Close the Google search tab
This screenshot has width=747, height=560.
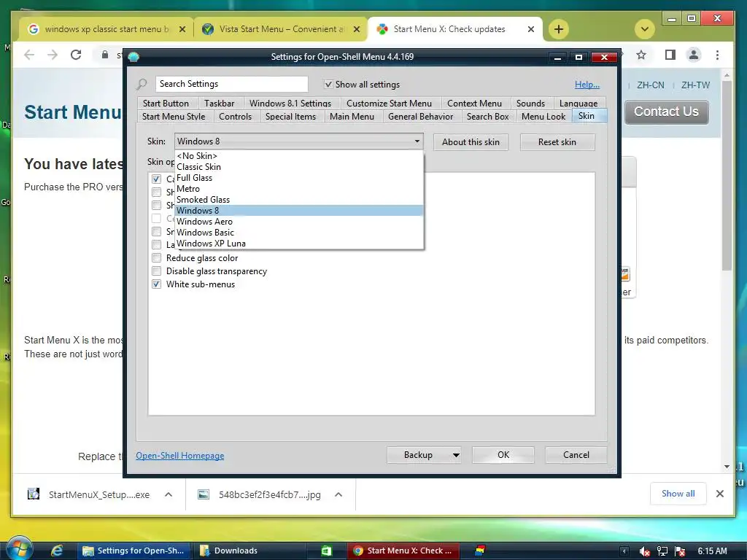(182, 29)
